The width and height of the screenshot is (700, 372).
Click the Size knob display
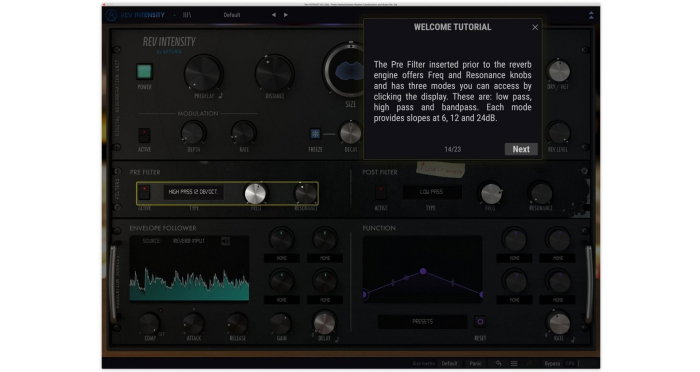pyautogui.click(x=350, y=71)
